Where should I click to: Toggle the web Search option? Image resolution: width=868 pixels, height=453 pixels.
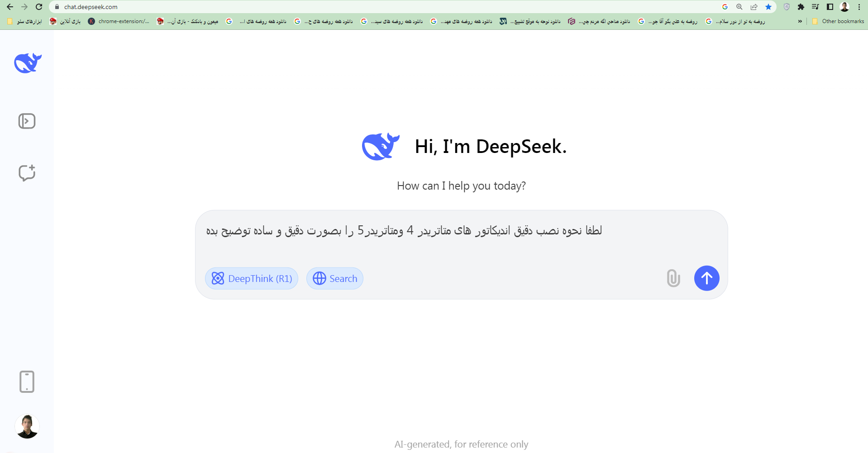coord(335,278)
